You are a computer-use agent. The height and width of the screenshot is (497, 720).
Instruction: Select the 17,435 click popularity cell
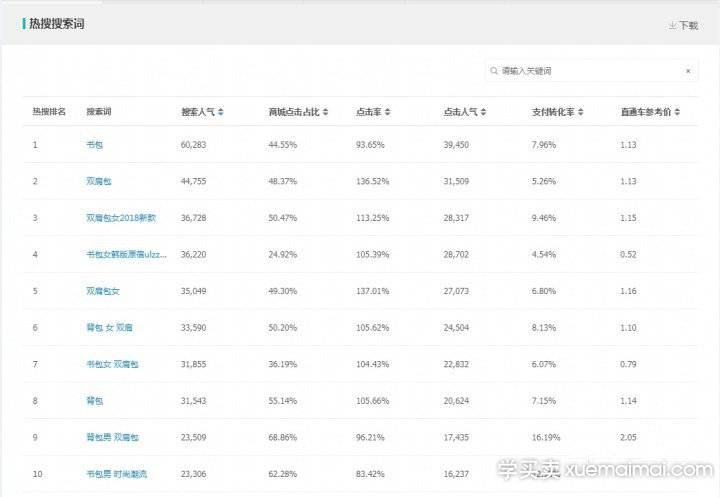(x=456, y=437)
